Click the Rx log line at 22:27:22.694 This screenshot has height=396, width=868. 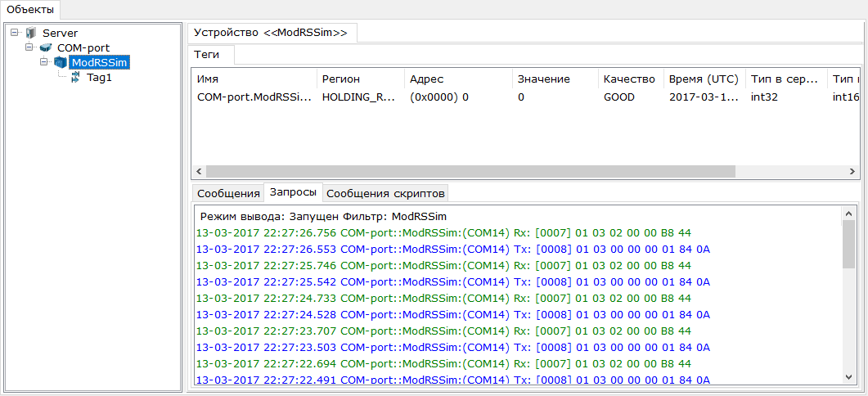coord(443,364)
